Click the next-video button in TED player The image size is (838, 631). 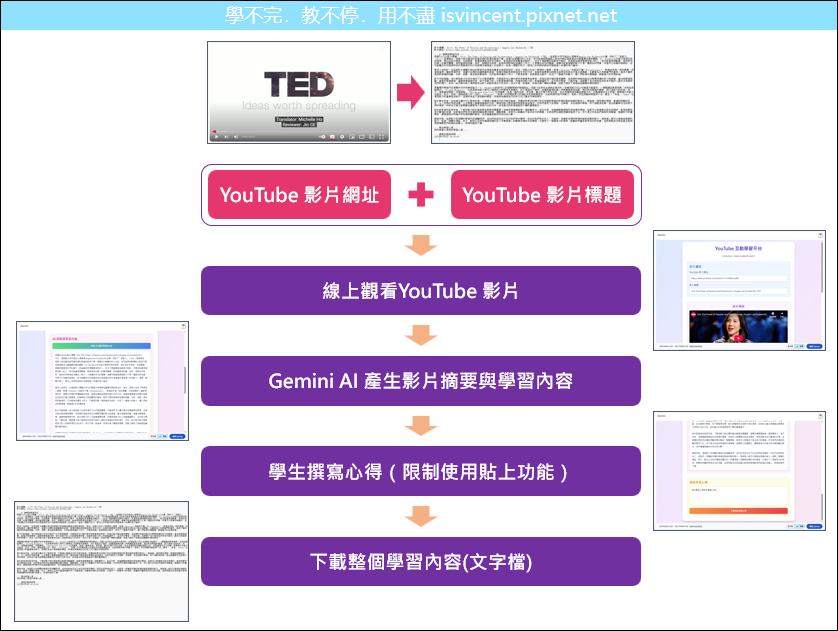coord(226,137)
